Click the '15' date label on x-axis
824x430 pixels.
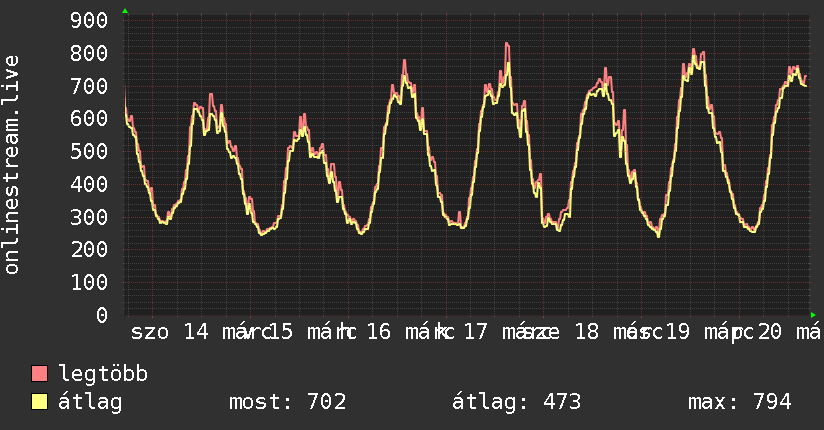[x=280, y=332]
